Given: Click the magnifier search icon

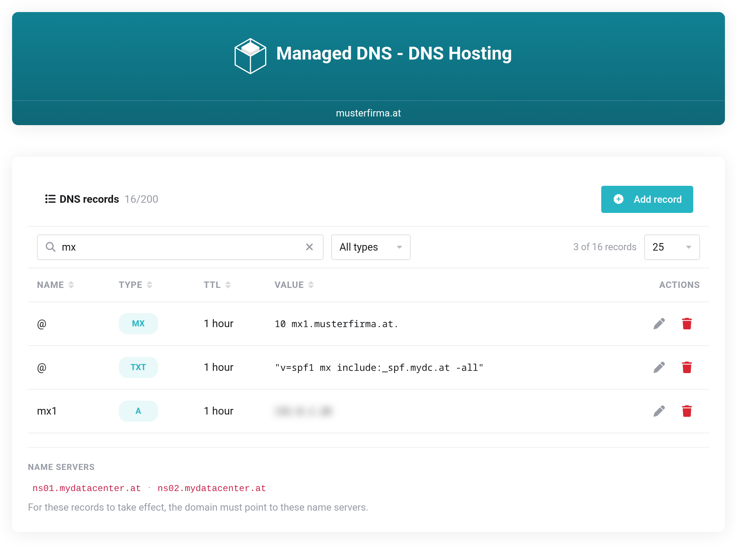Looking at the screenshot, I should pyautogui.click(x=51, y=247).
